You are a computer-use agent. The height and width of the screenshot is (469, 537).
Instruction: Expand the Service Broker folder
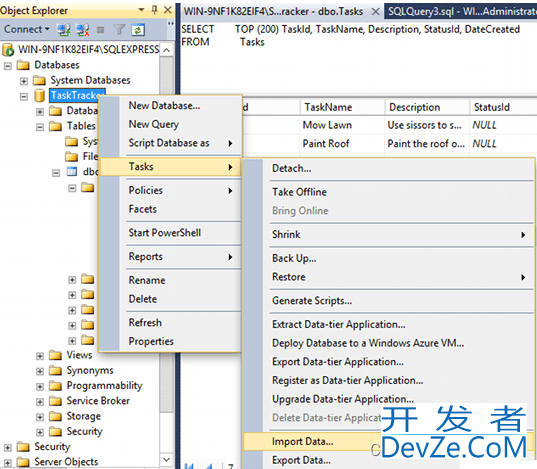tap(40, 402)
